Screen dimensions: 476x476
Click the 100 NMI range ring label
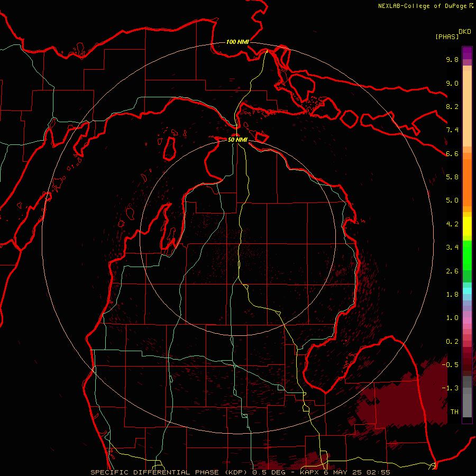237,42
